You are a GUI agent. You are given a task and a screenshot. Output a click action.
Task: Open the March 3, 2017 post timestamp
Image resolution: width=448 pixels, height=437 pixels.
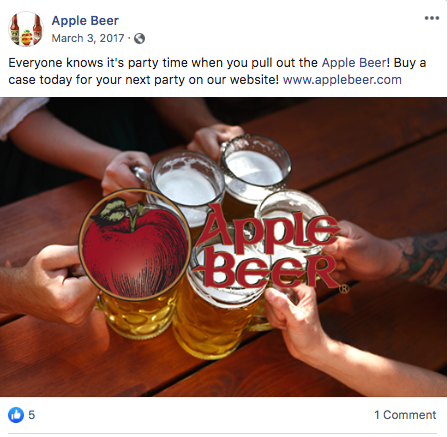tap(88, 38)
